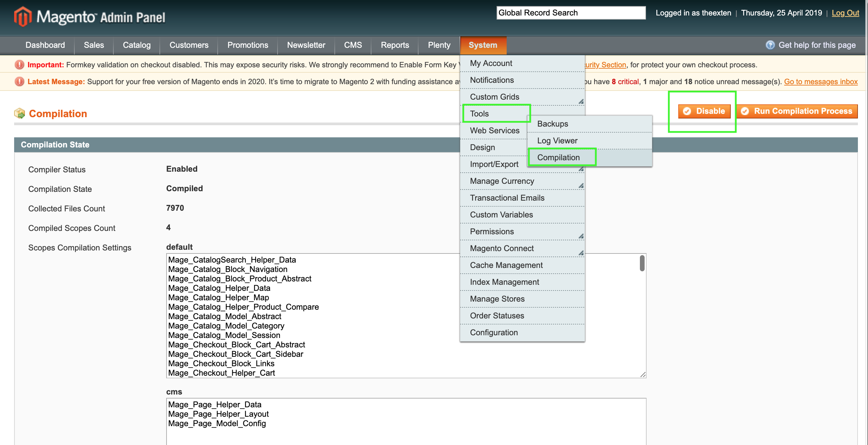Select Design menu item

tap(494, 147)
